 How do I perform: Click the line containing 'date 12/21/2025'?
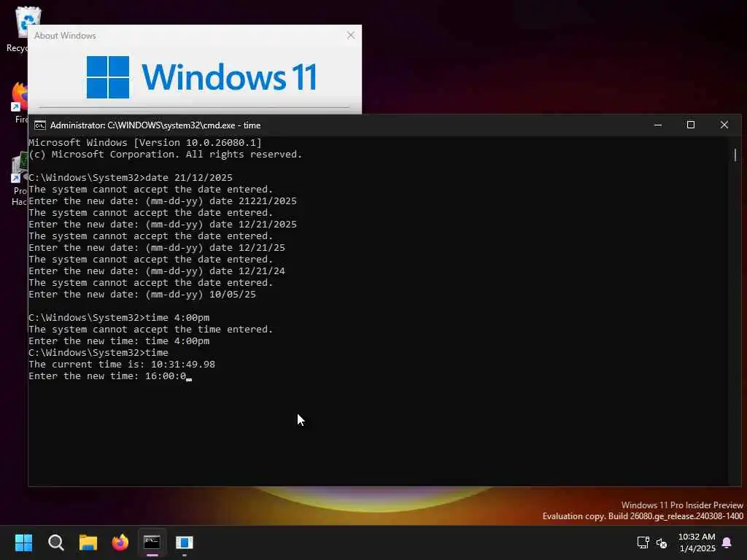point(163,225)
